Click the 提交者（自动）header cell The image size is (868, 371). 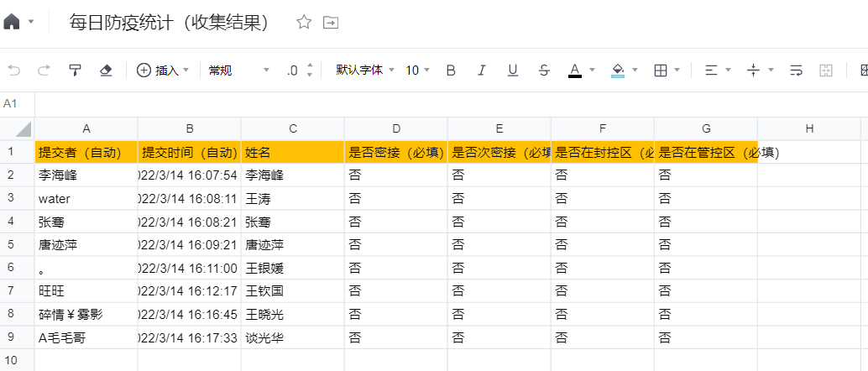[x=86, y=152]
